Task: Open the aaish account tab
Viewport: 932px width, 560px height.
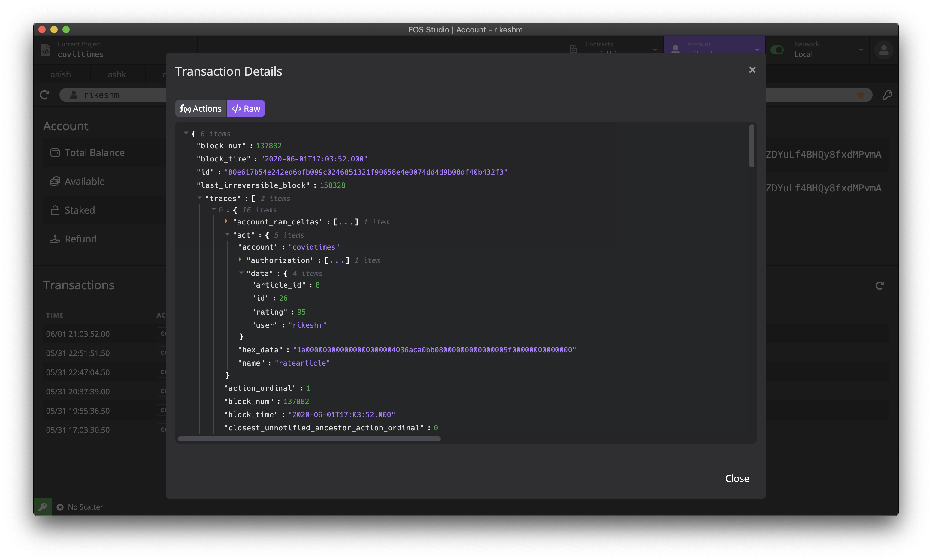Action: 61,74
